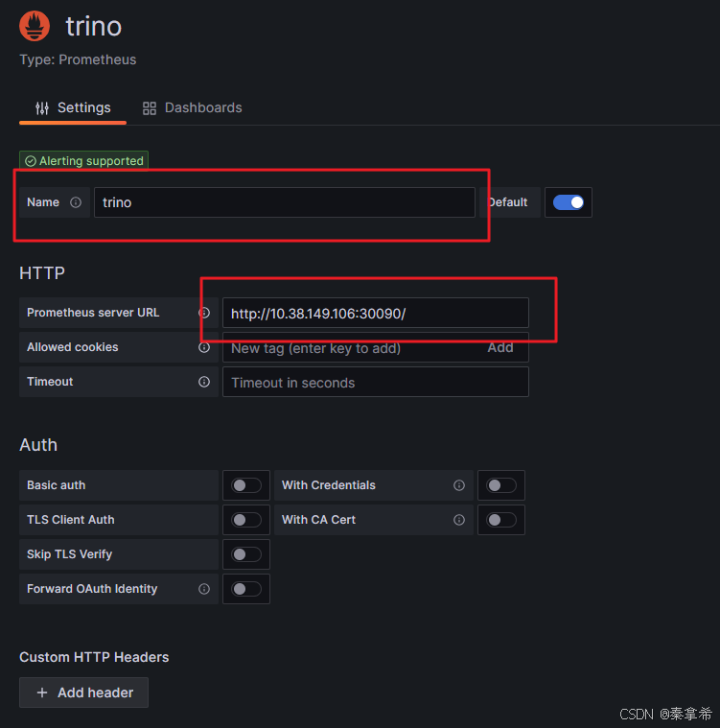Image resolution: width=720 pixels, height=728 pixels.
Task: Click the Timeout info icon
Action: pos(204,382)
